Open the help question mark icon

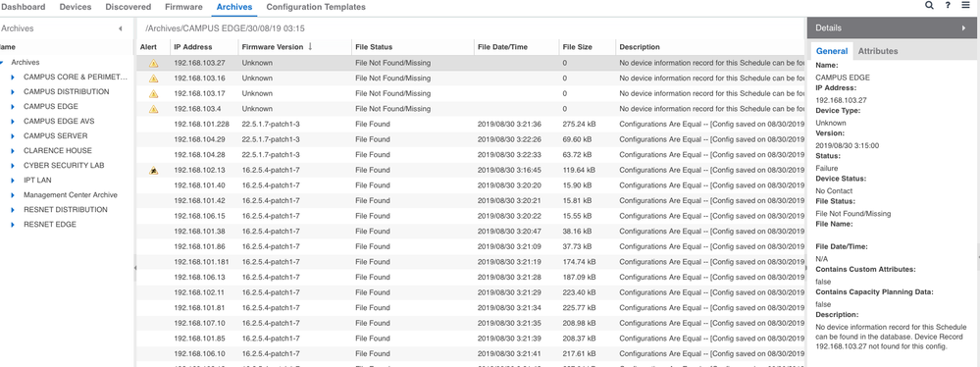(x=949, y=5)
